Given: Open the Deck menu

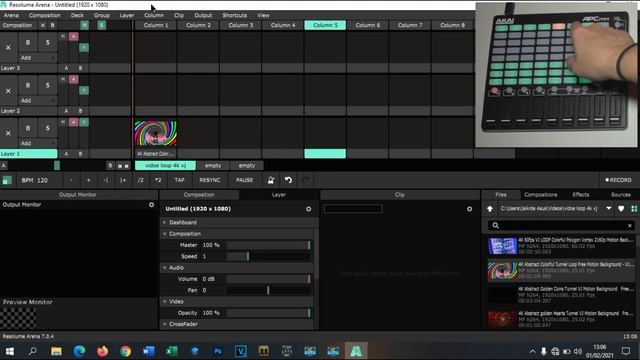Looking at the screenshot, I should 77,15.
